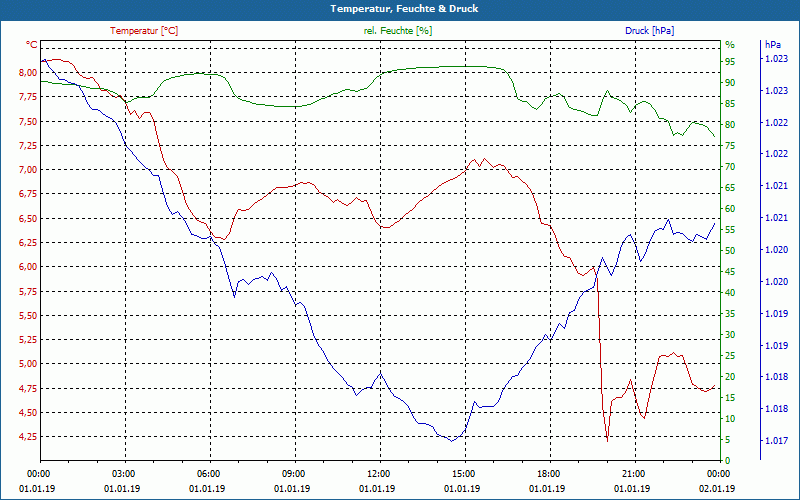The width and height of the screenshot is (800, 500).
Task: Click temperature axis value "4,25"
Action: tap(28, 437)
